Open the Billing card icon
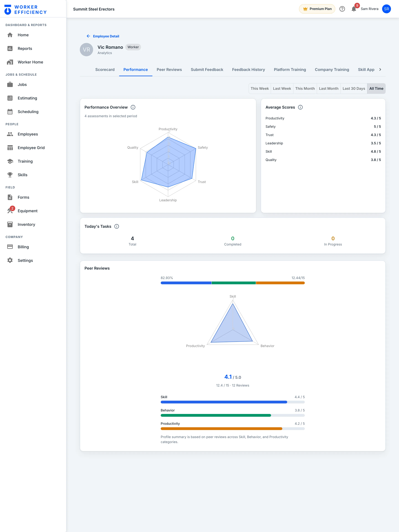Viewport: 399px width, 532px height. pos(10,247)
